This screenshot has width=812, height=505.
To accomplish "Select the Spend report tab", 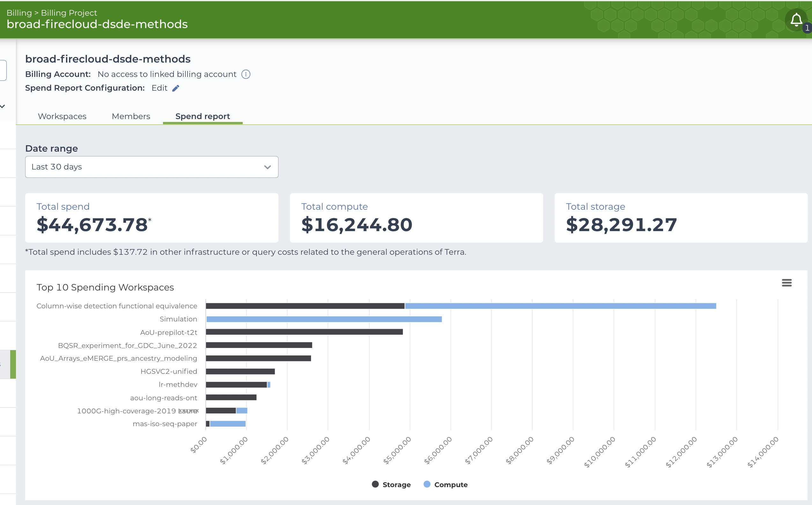I will pos(203,116).
